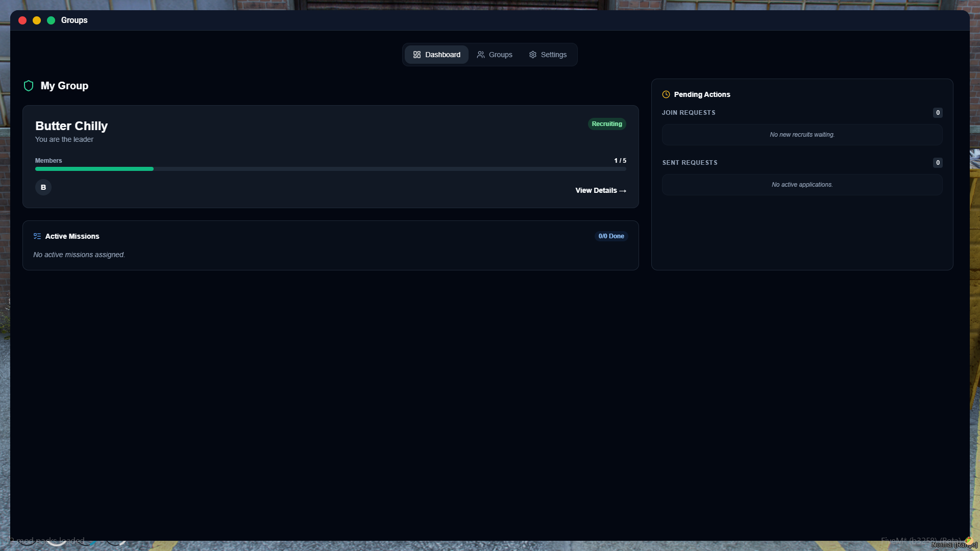Image resolution: width=980 pixels, height=551 pixels.
Task: Click the member avatar labeled B
Action: coord(43,187)
